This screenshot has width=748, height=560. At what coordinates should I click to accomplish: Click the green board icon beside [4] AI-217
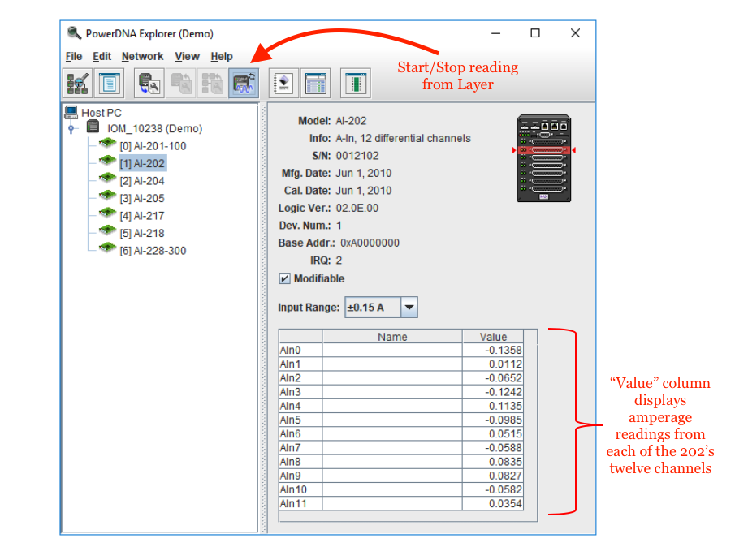point(107,213)
